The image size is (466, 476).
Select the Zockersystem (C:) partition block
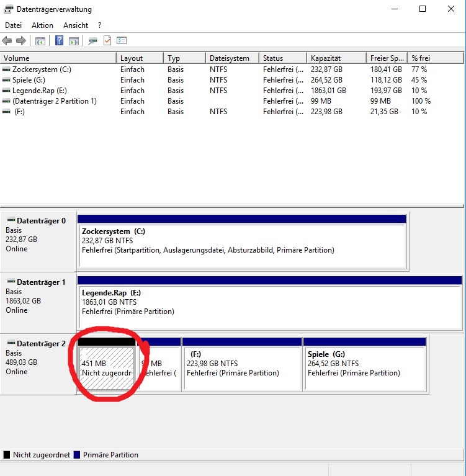pyautogui.click(x=242, y=241)
